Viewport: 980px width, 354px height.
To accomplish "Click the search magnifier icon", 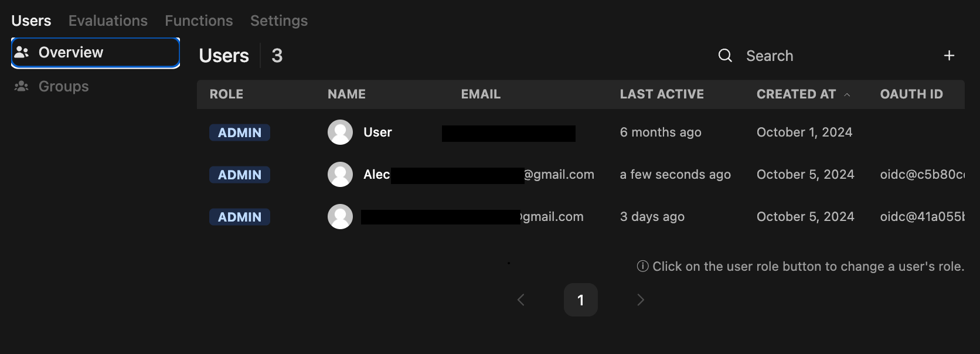I will tap(725, 56).
